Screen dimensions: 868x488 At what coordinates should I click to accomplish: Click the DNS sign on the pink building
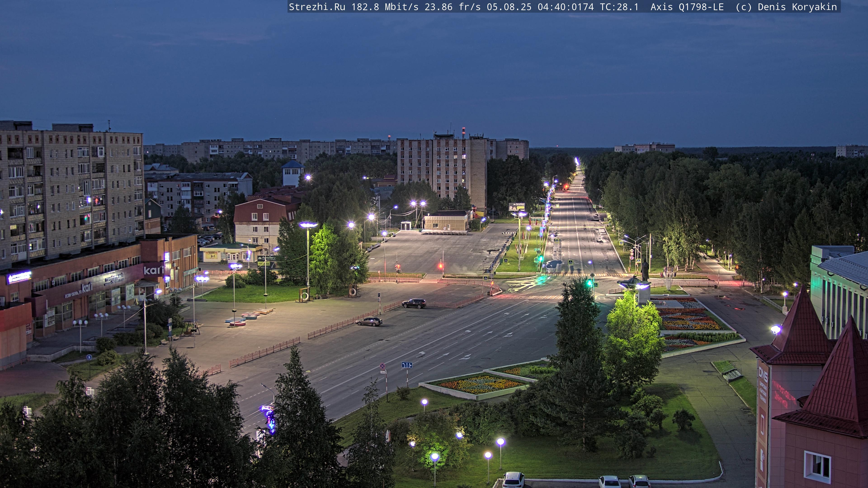[x=763, y=375]
